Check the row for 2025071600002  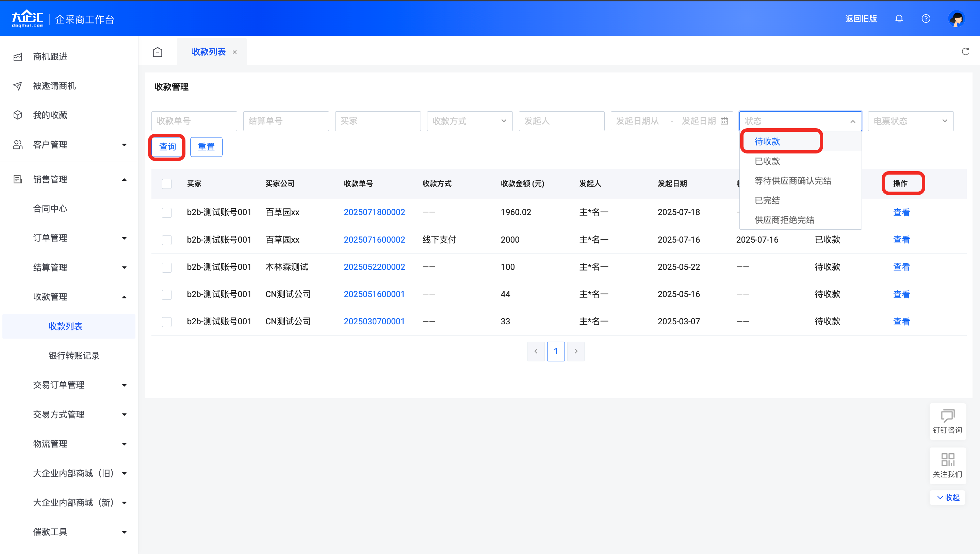point(167,240)
